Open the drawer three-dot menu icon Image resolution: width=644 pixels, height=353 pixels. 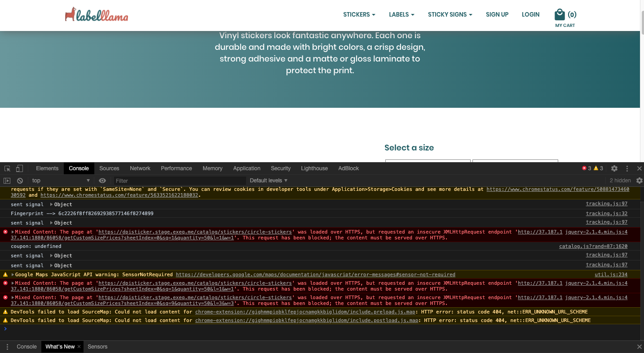(x=7, y=347)
